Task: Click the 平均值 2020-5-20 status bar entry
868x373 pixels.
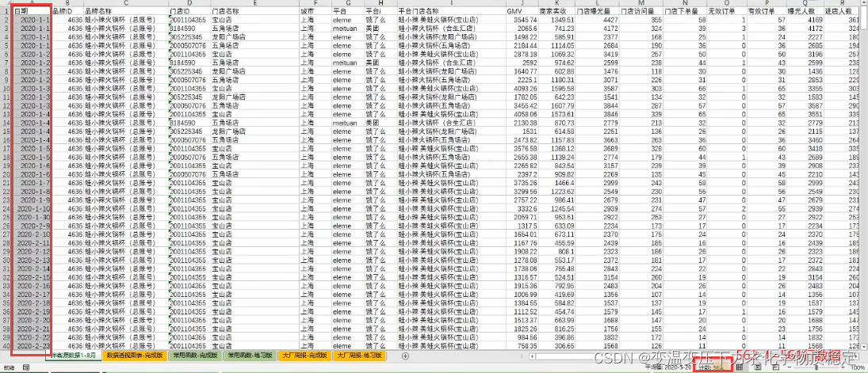Action: 668,367
